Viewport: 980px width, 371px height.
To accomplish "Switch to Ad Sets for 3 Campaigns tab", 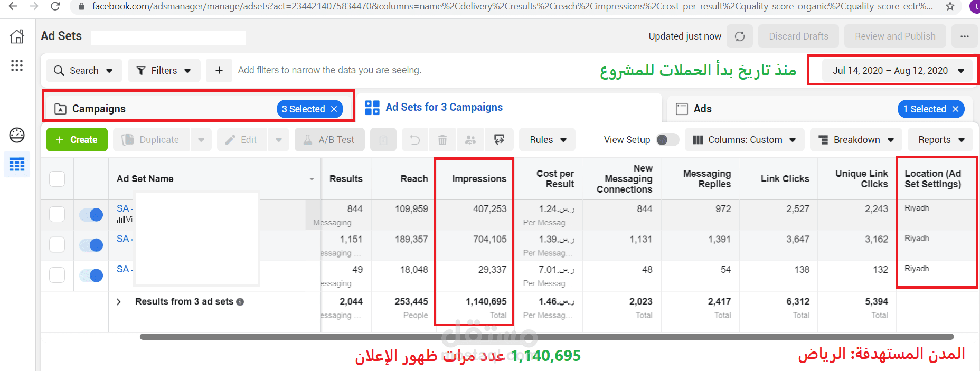I will (x=444, y=107).
